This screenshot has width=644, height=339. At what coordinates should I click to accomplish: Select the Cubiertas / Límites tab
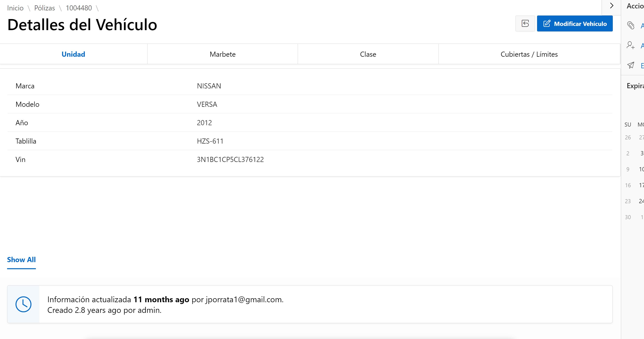point(529,54)
